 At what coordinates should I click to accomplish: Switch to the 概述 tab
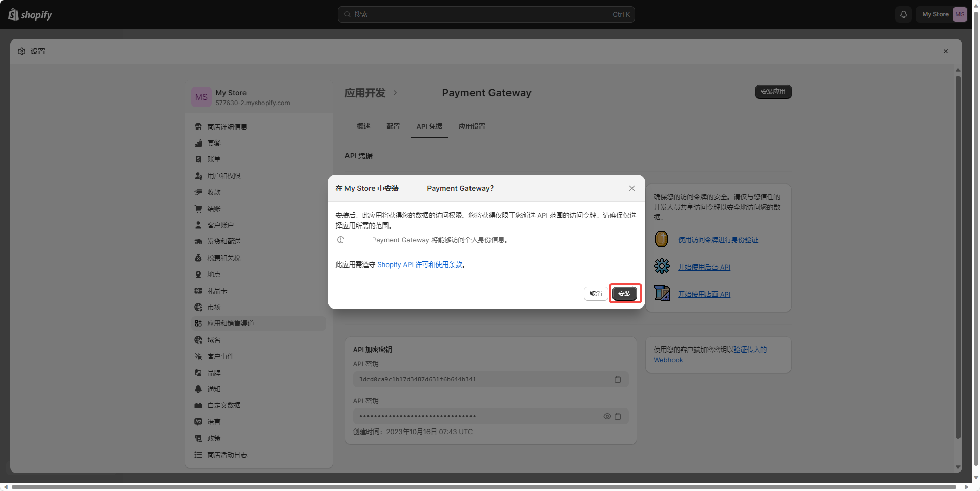pos(363,126)
